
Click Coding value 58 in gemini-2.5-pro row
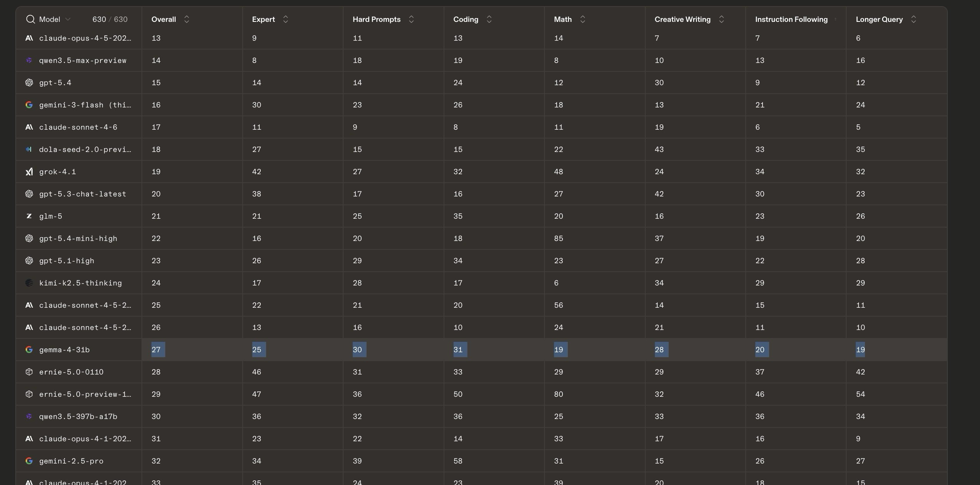[458, 461]
